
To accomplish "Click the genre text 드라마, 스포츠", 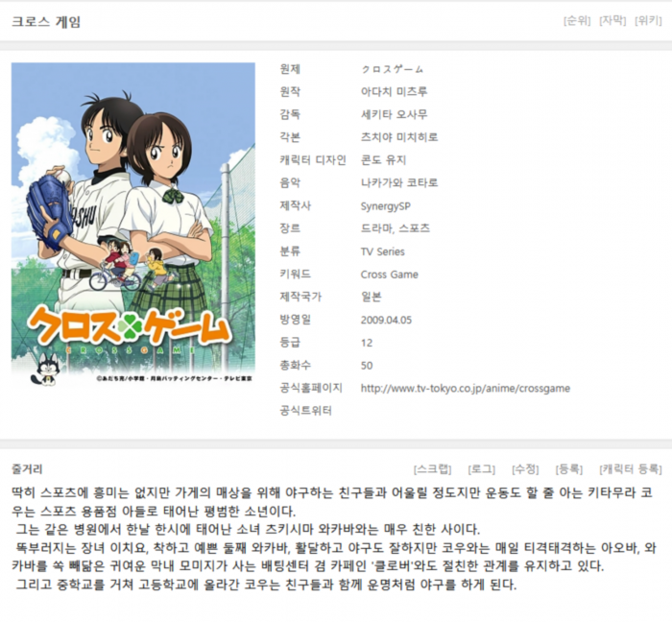I will (x=395, y=228).
